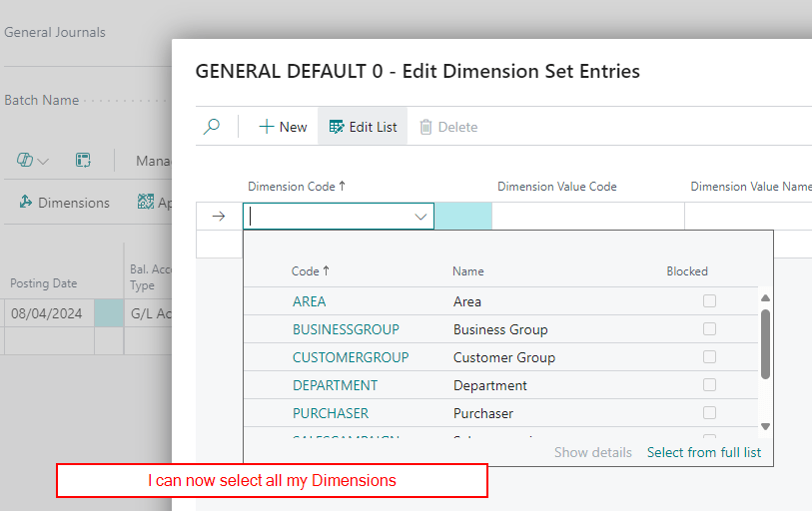Open Dimensions action in the journal
The image size is (812, 511).
click(x=64, y=203)
